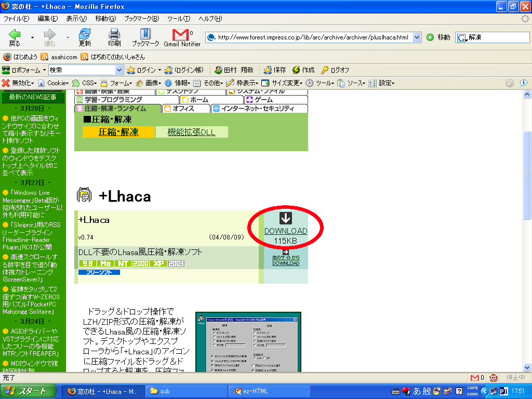Image resolution: width=532 pixels, height=399 pixels.
Task: Switch to the ゲーム category tab
Action: click(x=276, y=100)
